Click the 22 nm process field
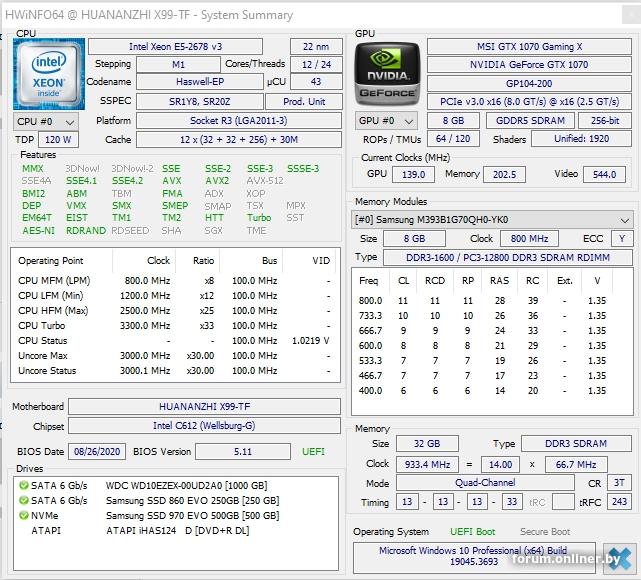This screenshot has width=641, height=580. coord(316,47)
